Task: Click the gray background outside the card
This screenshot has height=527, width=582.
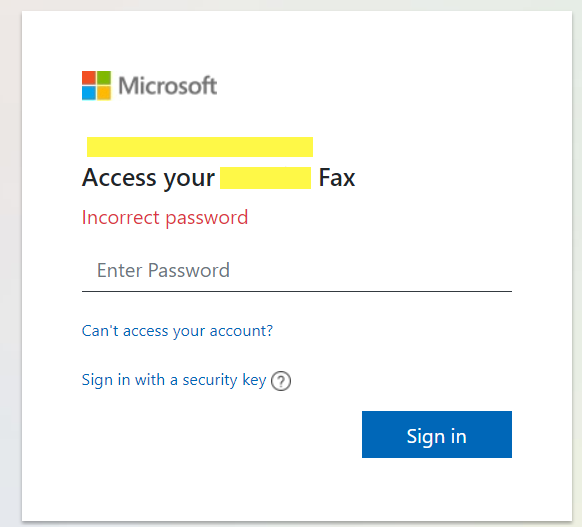Action: (10, 260)
